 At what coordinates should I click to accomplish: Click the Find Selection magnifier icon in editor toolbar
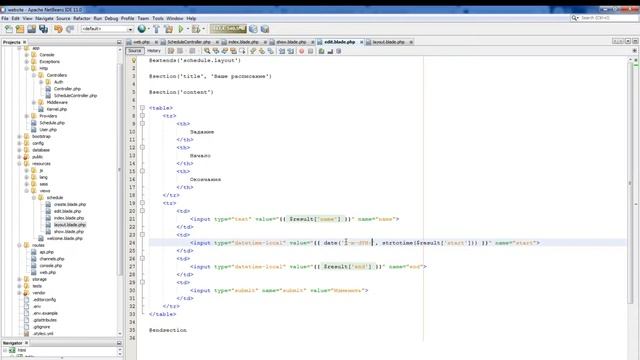tap(207, 51)
